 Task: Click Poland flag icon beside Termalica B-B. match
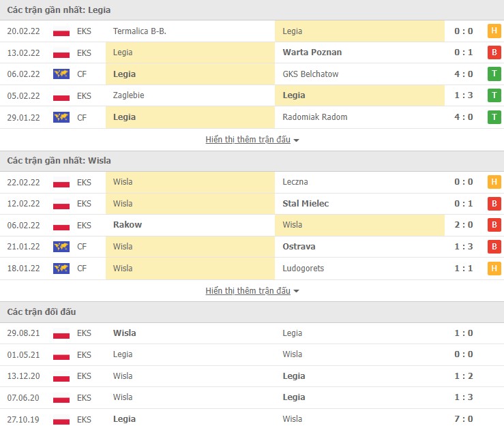(61, 31)
